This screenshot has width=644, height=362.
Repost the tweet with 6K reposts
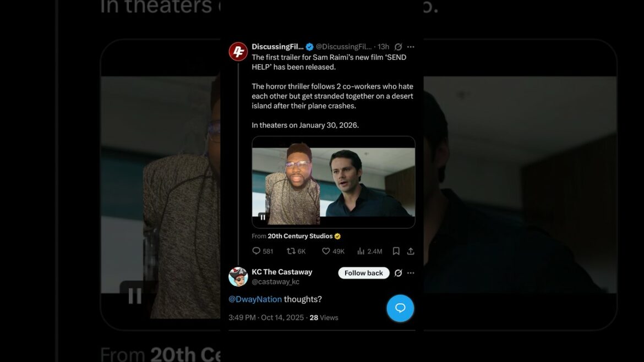[x=291, y=251]
